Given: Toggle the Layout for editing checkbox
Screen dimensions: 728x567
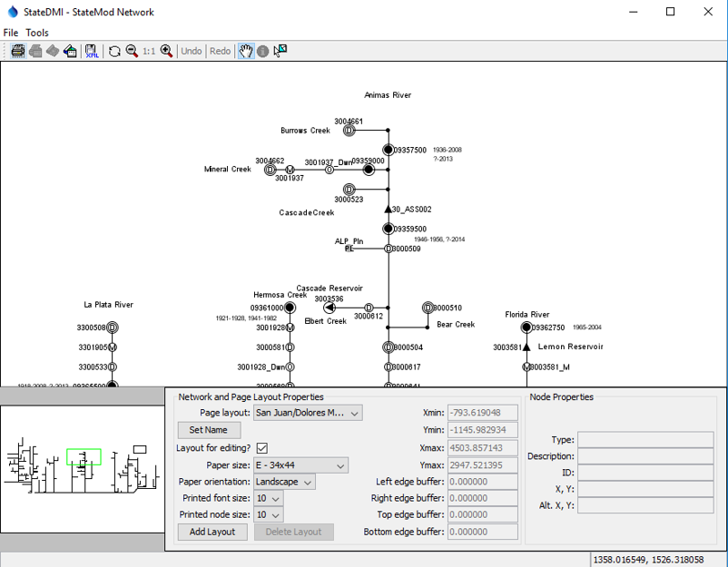Looking at the screenshot, I should click(261, 448).
